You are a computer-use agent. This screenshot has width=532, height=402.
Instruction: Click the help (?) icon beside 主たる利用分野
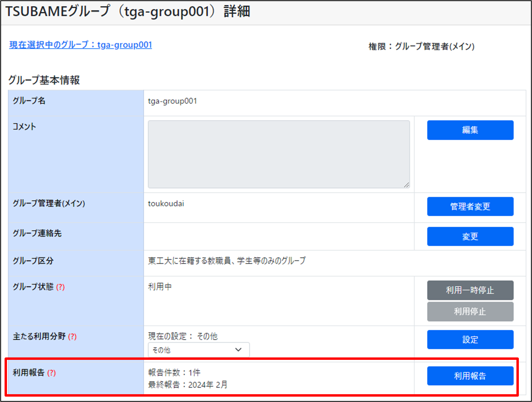(72, 336)
